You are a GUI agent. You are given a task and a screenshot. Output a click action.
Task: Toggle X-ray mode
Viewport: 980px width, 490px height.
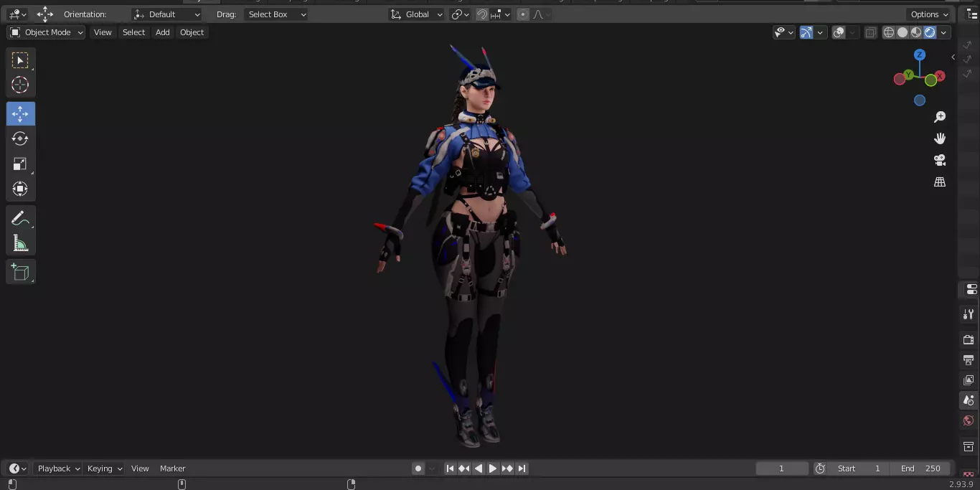870,32
